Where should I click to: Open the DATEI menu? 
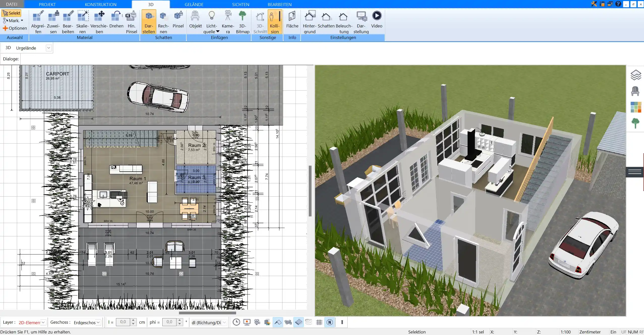[x=12, y=4]
